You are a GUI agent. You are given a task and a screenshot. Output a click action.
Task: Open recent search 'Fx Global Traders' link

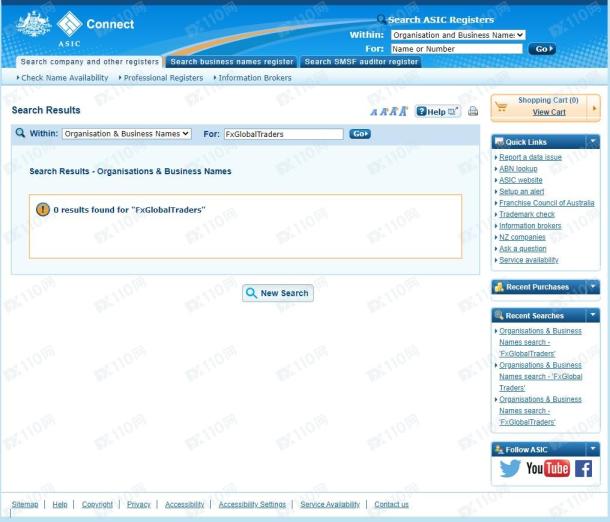[x=540, y=376]
